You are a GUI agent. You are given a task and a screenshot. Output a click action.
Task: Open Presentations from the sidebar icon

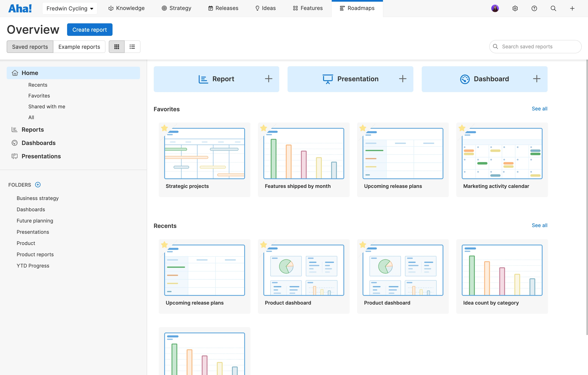(14, 156)
